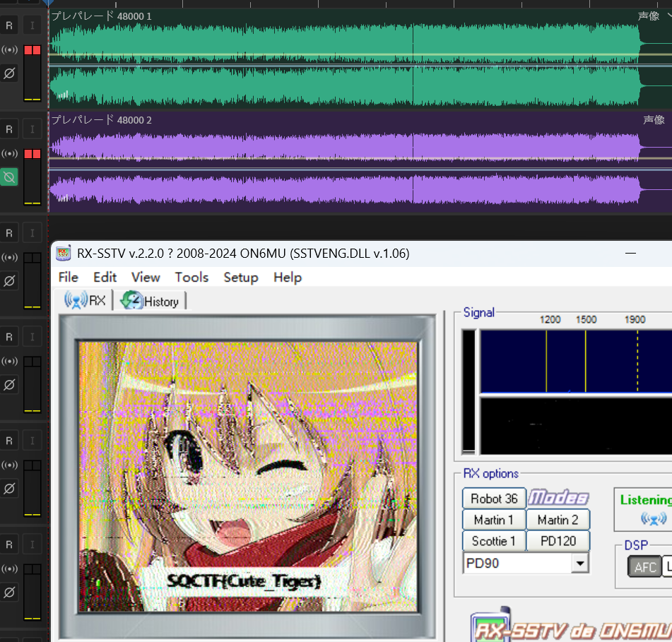The width and height of the screenshot is (672, 642).
Task: Click phase invert icon on third track
Action: click(9, 281)
